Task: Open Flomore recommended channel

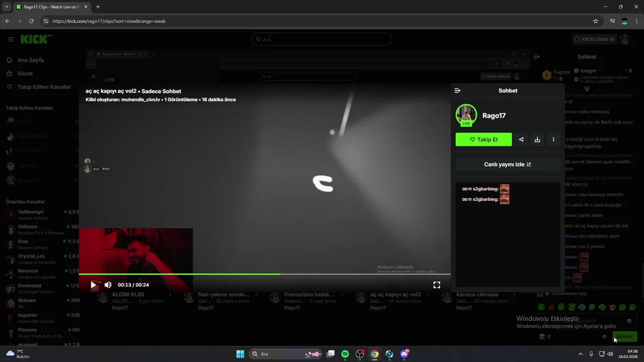Action: [42, 332]
